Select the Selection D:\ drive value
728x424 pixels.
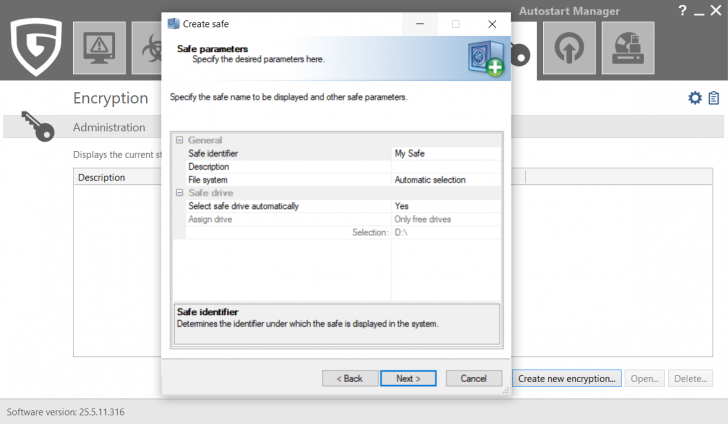click(x=446, y=232)
